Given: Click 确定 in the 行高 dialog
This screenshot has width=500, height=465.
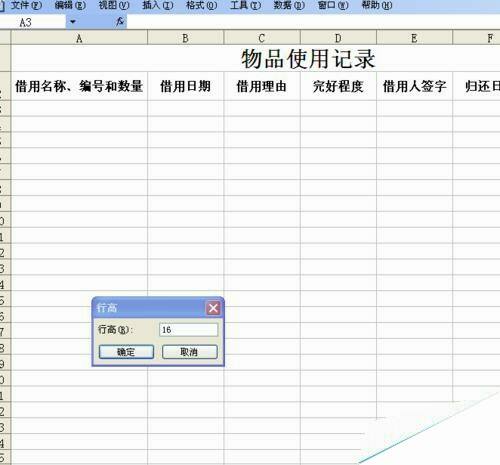Looking at the screenshot, I should (x=126, y=352).
